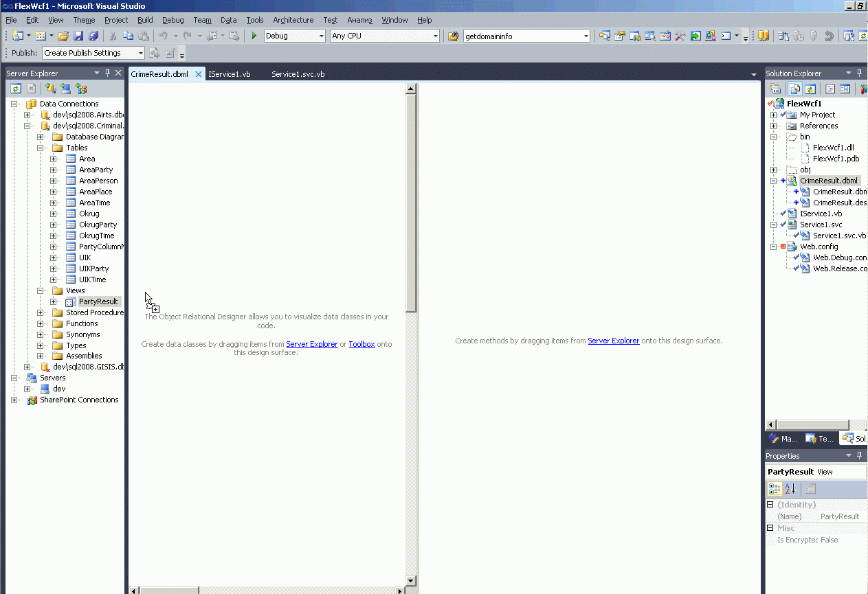
Task: Expand the References node in Solution Explorer
Action: click(x=774, y=126)
